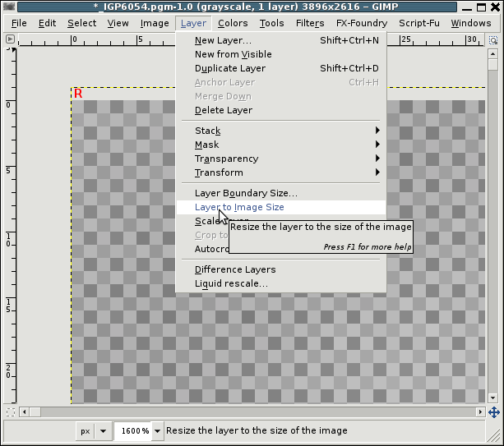Viewport: 504px width, 446px height.
Task: Close the open Layer menu in menu bar
Action: 193,23
